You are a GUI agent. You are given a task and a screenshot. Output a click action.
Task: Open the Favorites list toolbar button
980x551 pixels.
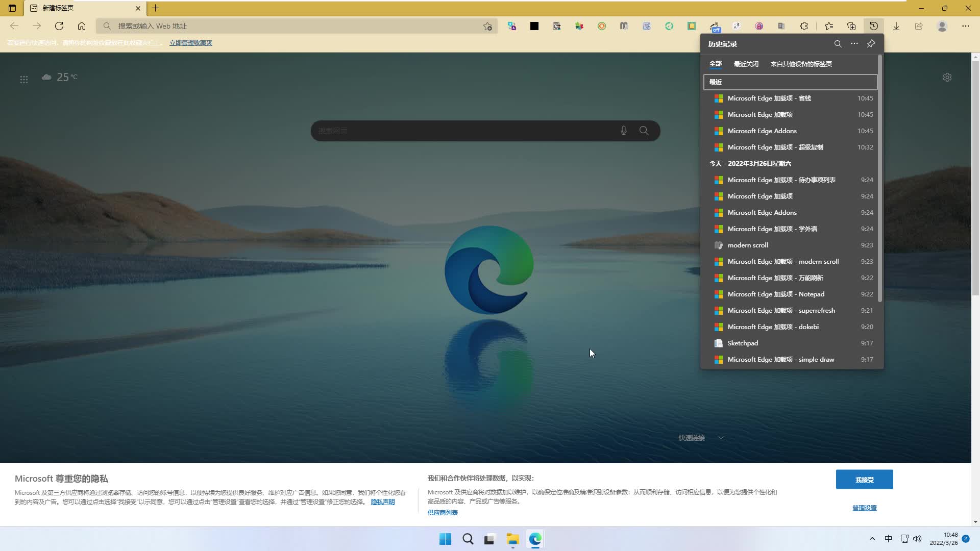829,26
